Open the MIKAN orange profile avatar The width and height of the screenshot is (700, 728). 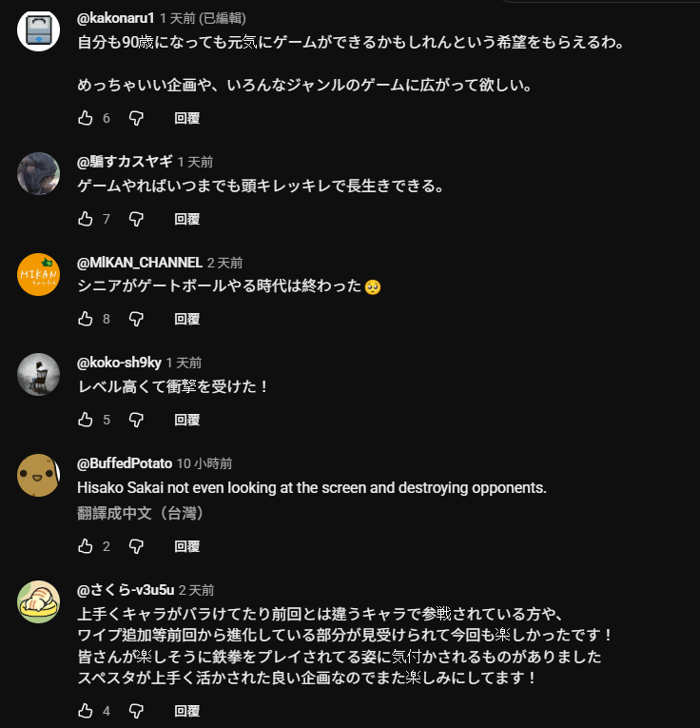coord(38,274)
